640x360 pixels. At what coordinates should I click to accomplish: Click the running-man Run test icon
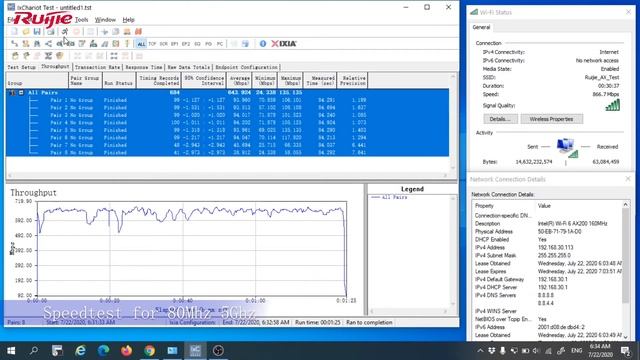(x=65, y=31)
